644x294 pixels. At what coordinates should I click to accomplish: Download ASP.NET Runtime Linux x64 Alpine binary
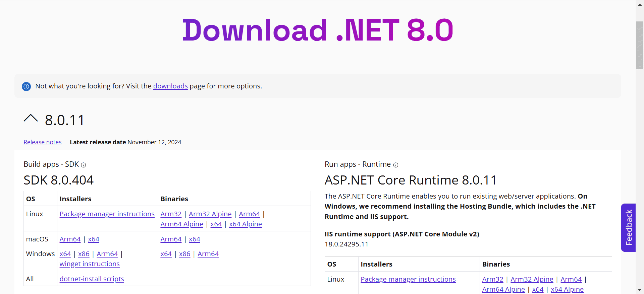(x=567, y=289)
